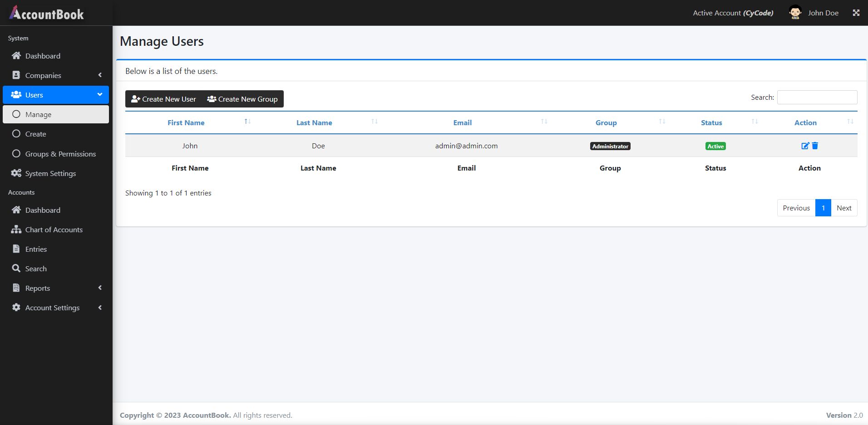Open System Settings gears icon
The image size is (868, 425).
point(16,173)
